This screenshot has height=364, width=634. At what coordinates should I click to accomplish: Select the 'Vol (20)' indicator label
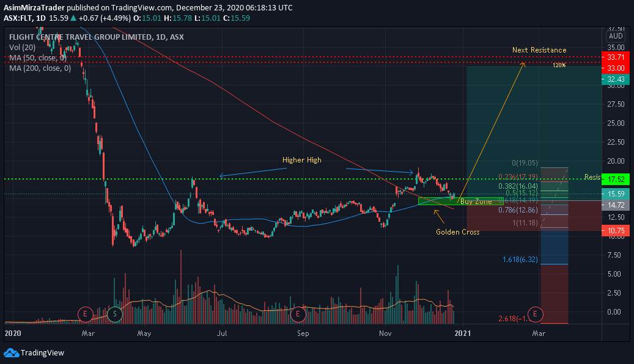coord(22,47)
